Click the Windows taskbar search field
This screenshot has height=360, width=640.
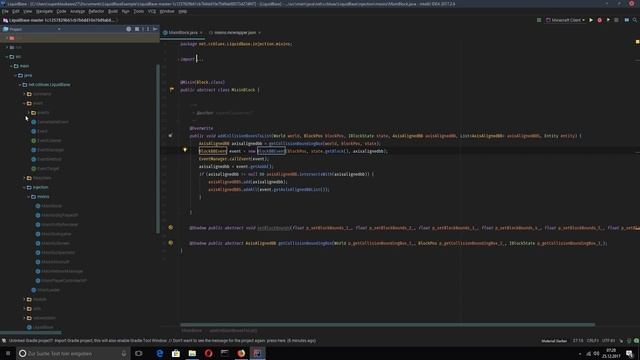point(73,353)
